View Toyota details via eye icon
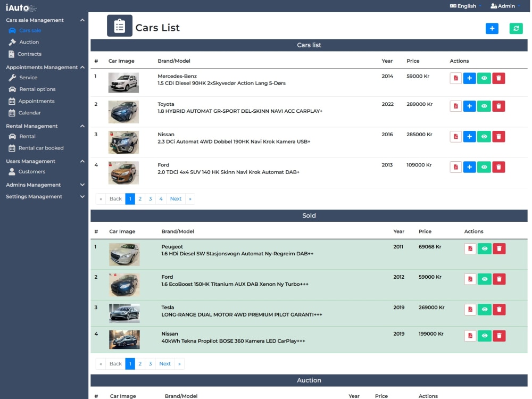The image size is (532, 399). tap(484, 106)
